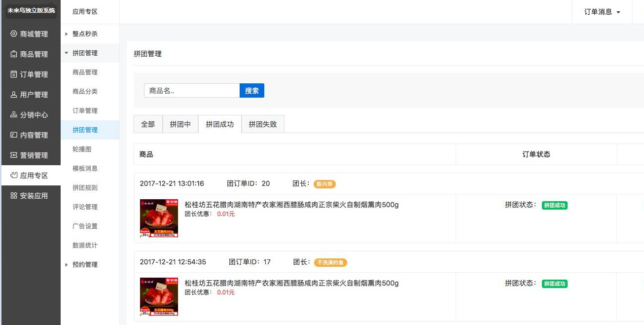Screen dimensions: 644x325
Task: Collapse the 拼团管理 group arrow
Action: (x=67, y=53)
